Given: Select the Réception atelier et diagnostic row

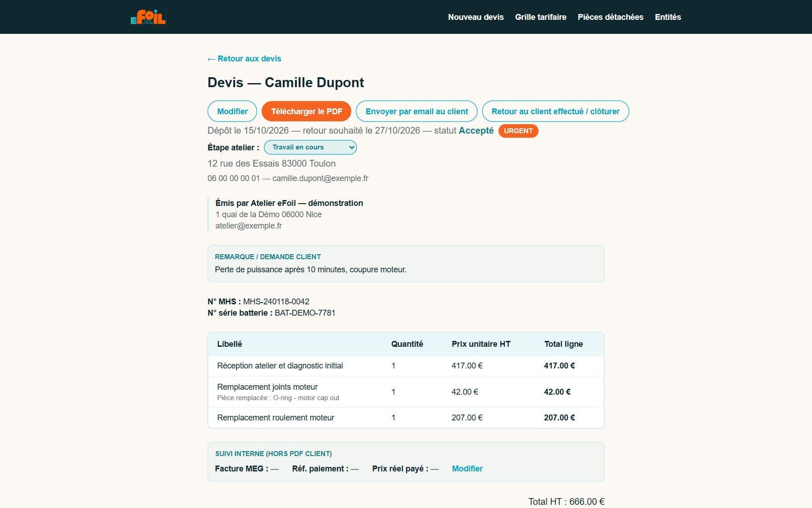Looking at the screenshot, I should tap(406, 366).
